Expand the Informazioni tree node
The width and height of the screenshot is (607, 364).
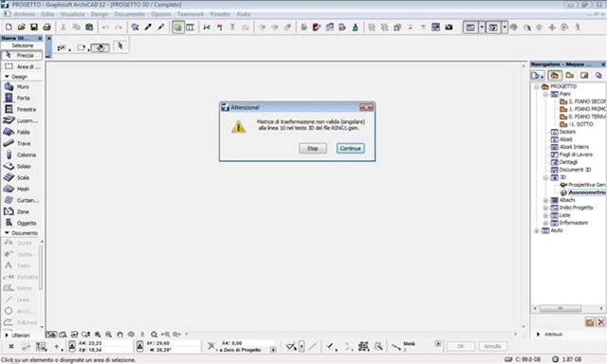(x=545, y=223)
